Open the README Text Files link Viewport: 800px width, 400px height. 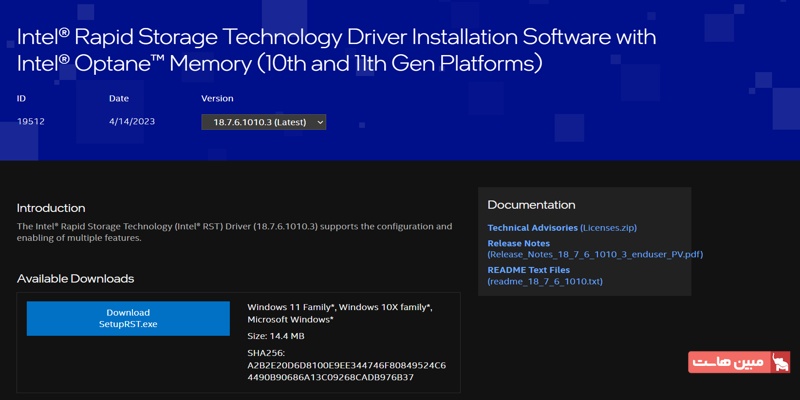pyautogui.click(x=545, y=276)
